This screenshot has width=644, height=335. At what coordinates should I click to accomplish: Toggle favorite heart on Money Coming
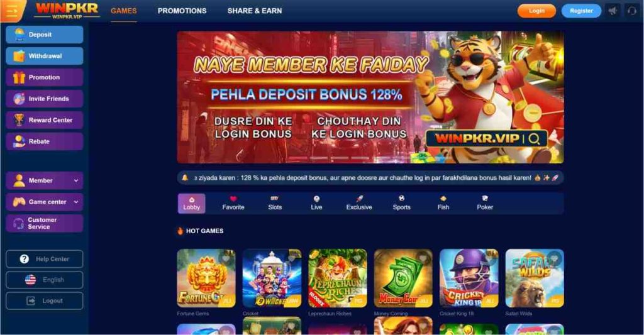coord(423,258)
